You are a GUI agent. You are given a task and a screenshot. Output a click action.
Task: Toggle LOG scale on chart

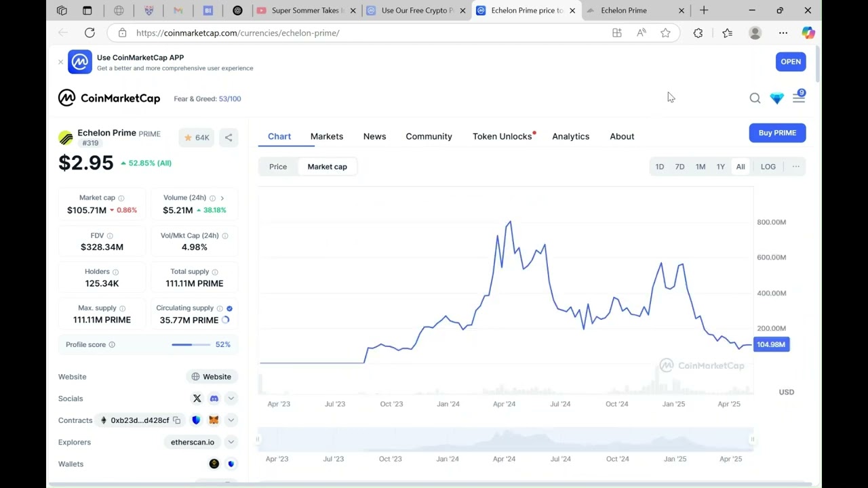coord(768,167)
